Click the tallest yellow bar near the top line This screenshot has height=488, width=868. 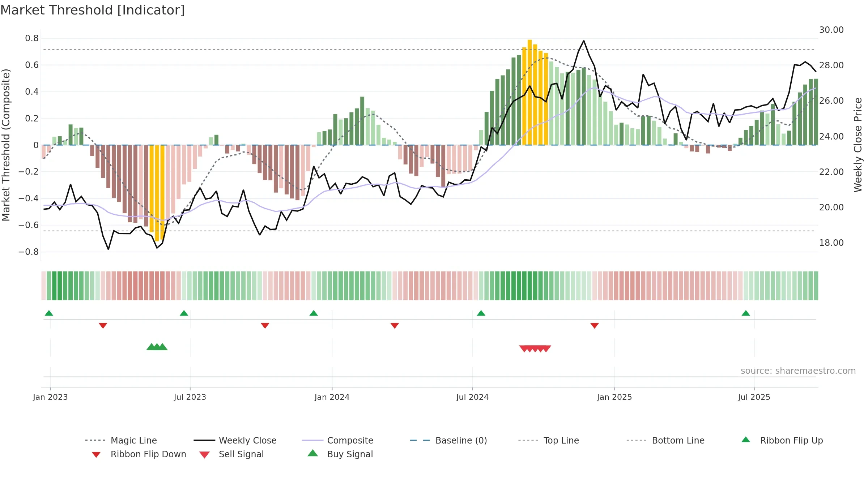coord(529,92)
